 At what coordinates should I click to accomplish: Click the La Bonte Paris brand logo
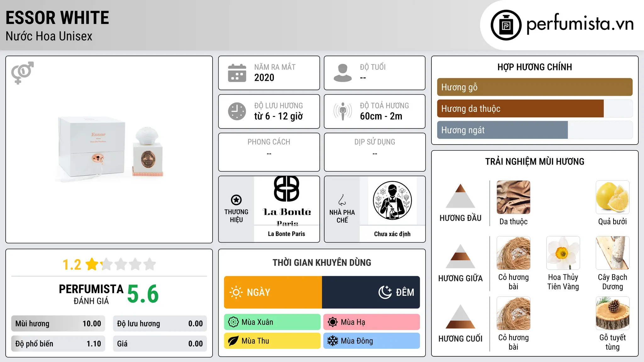(287, 200)
